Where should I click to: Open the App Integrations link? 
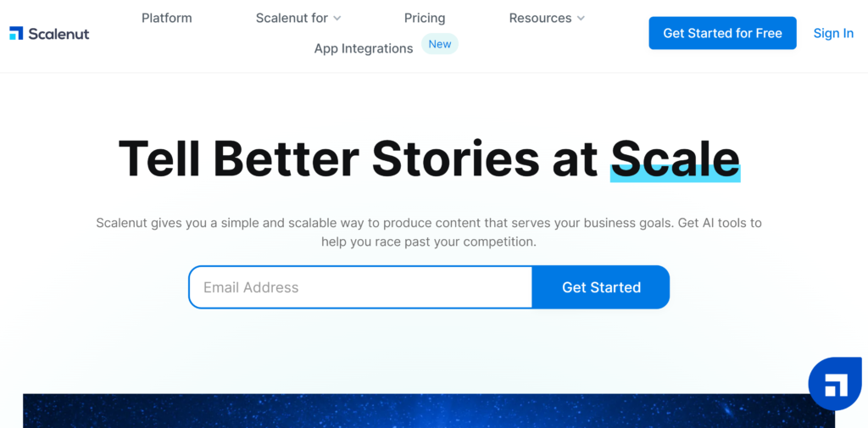[364, 48]
